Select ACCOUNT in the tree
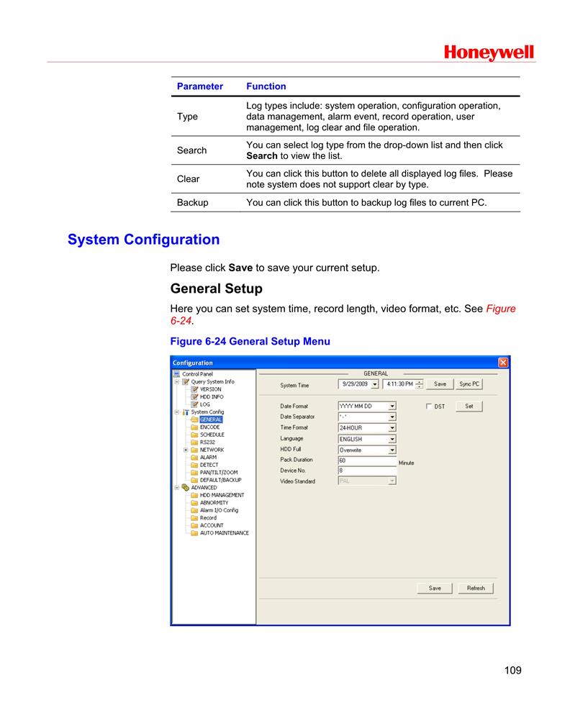The image size is (588, 713). point(212,525)
